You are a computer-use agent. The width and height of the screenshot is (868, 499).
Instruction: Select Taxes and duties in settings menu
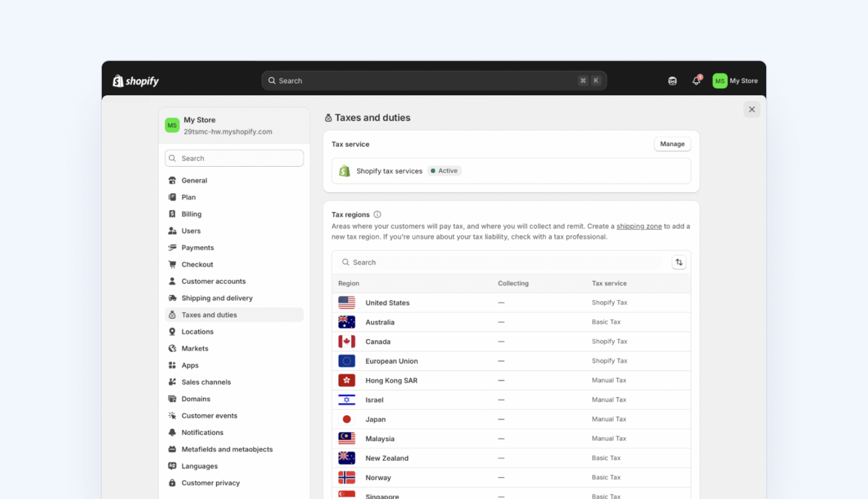(234, 314)
